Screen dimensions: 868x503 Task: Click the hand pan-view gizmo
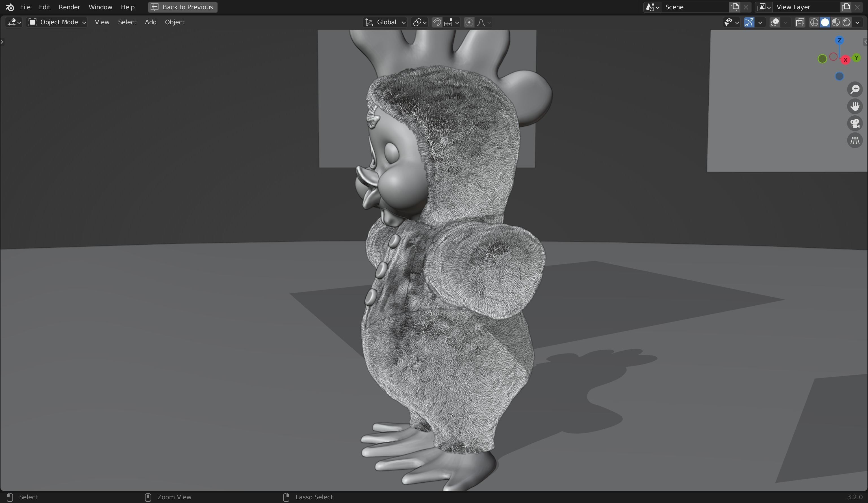[x=855, y=106]
